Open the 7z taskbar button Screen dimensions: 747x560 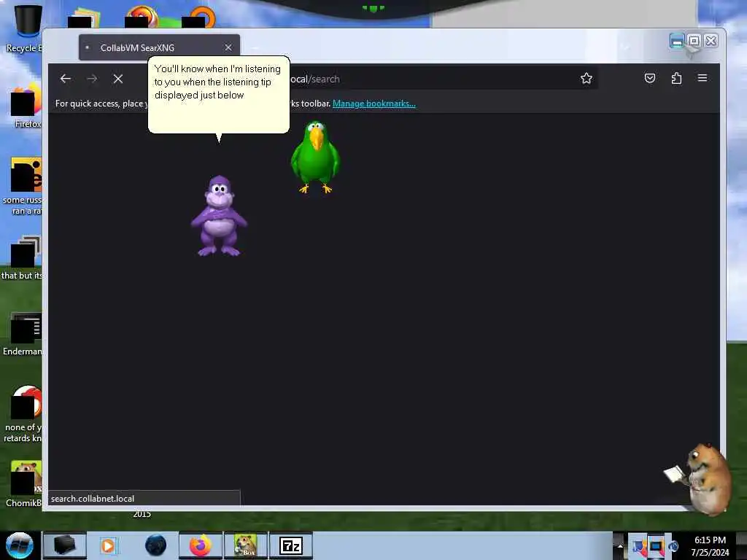[291, 545]
